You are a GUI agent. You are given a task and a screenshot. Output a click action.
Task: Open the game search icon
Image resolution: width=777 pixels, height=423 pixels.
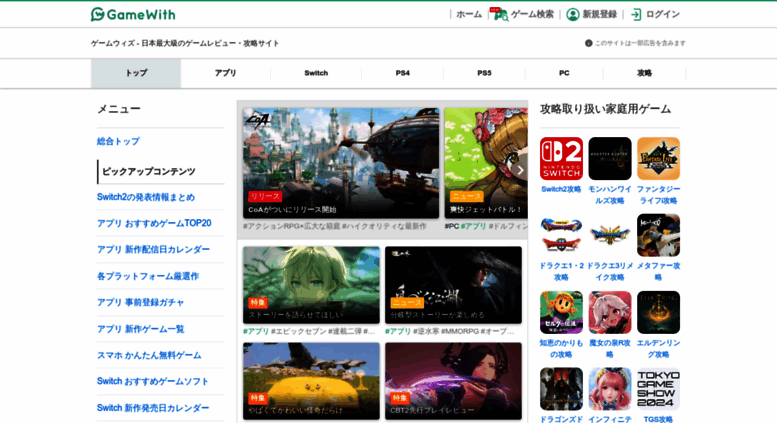(499, 14)
